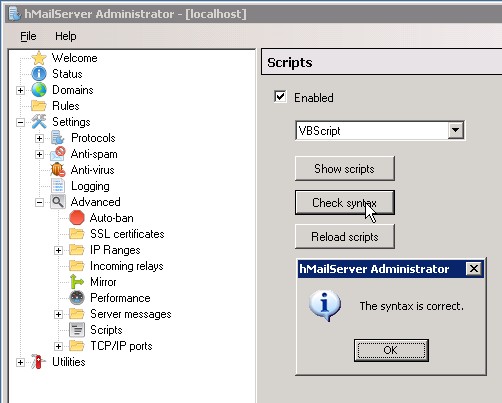Screen dimensions: 502x403
Task: Click the Show scripts button
Action: (345, 169)
